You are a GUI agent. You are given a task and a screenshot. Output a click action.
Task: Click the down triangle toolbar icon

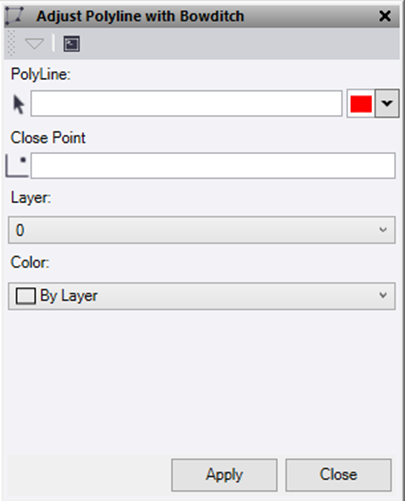pyautogui.click(x=34, y=44)
